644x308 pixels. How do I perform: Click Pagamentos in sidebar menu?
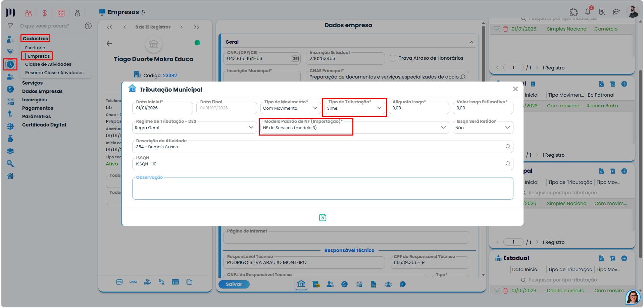click(38, 108)
